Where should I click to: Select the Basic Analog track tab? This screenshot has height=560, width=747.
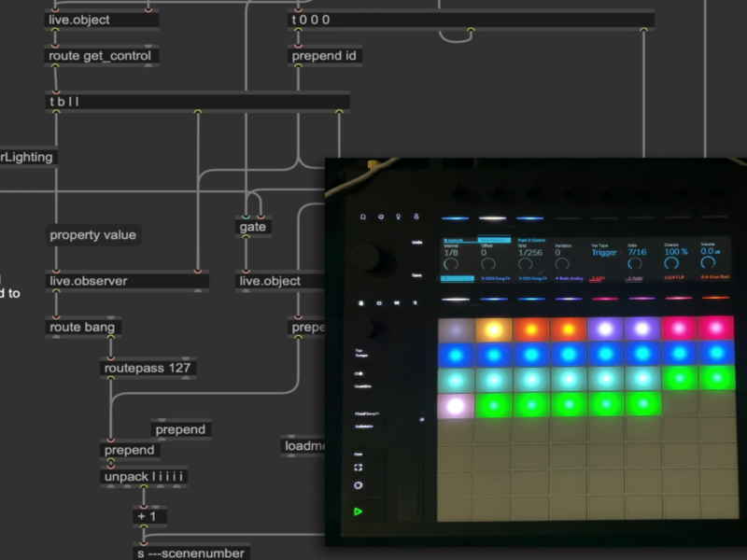pos(570,278)
